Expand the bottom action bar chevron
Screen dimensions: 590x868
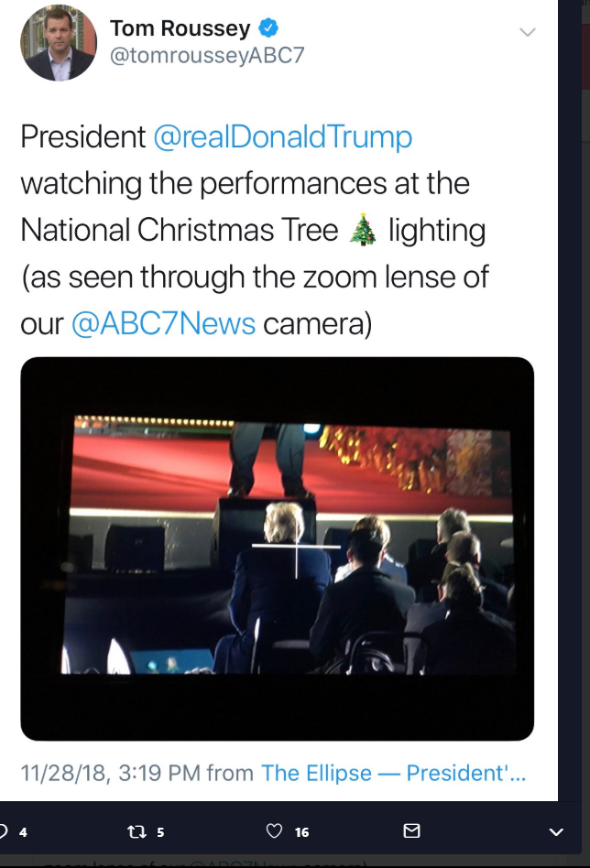coord(556,831)
